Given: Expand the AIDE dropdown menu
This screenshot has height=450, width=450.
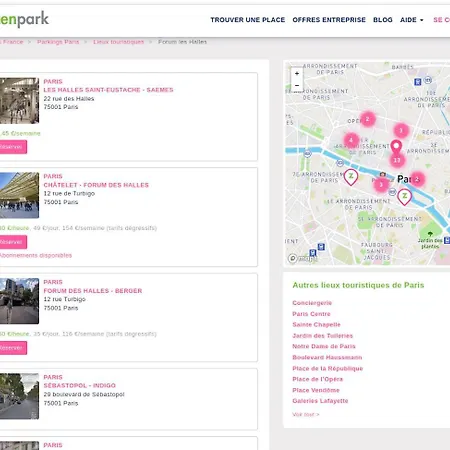Looking at the screenshot, I should [x=412, y=20].
